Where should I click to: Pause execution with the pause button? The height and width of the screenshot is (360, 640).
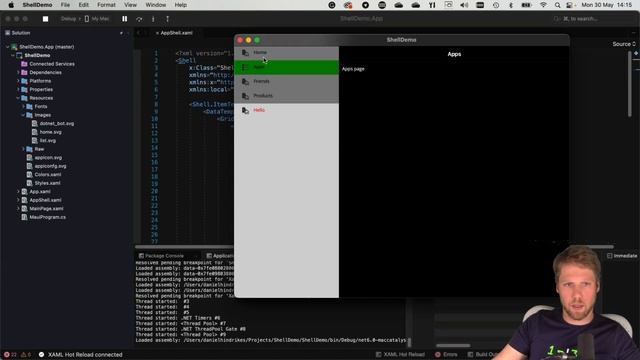tap(124, 19)
